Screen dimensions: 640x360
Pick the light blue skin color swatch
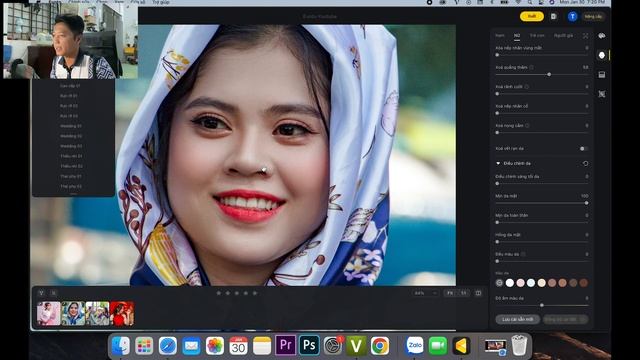point(531,282)
